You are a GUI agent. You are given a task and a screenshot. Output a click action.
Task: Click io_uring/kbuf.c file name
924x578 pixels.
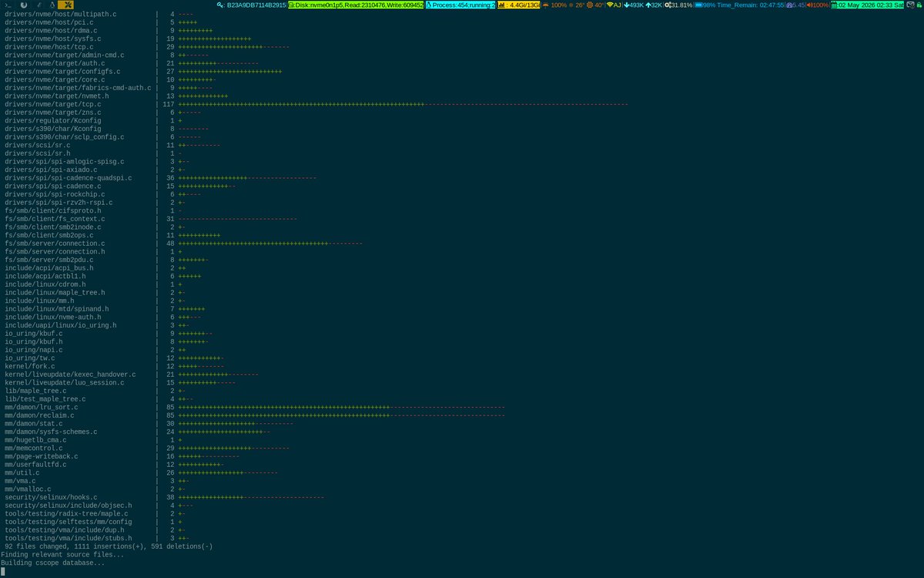tap(35, 334)
